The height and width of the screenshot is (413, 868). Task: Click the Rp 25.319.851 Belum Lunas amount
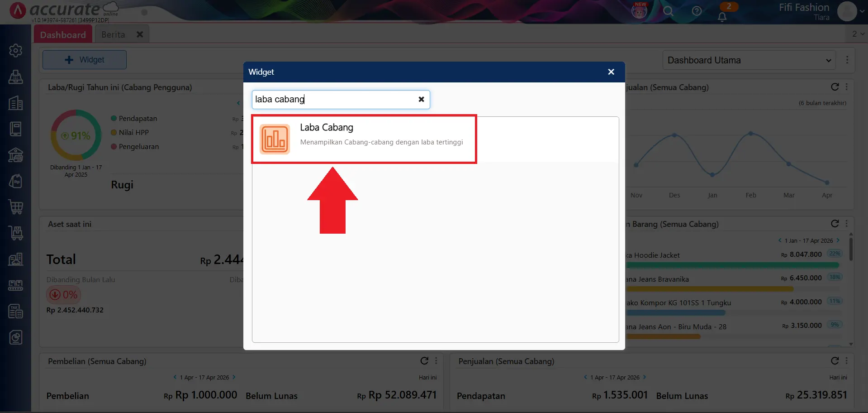coord(816,395)
